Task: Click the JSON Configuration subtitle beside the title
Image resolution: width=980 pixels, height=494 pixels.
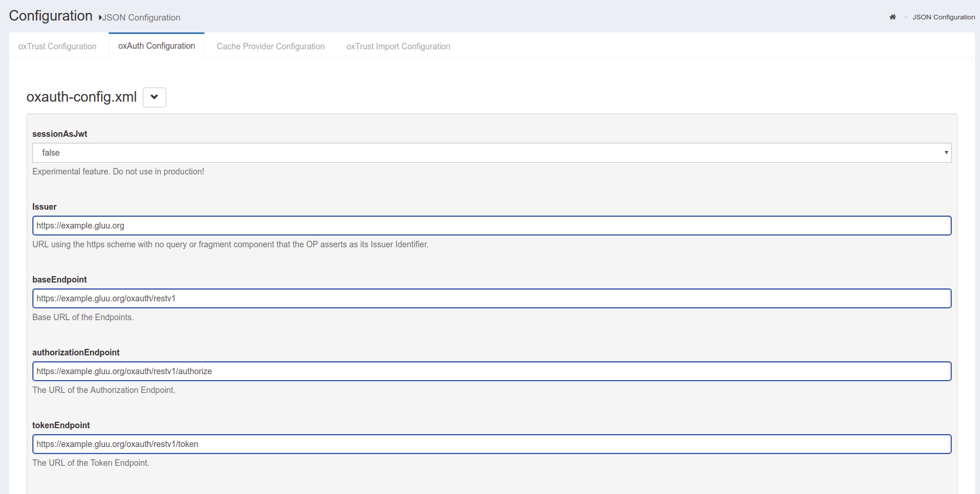Action: (x=141, y=18)
